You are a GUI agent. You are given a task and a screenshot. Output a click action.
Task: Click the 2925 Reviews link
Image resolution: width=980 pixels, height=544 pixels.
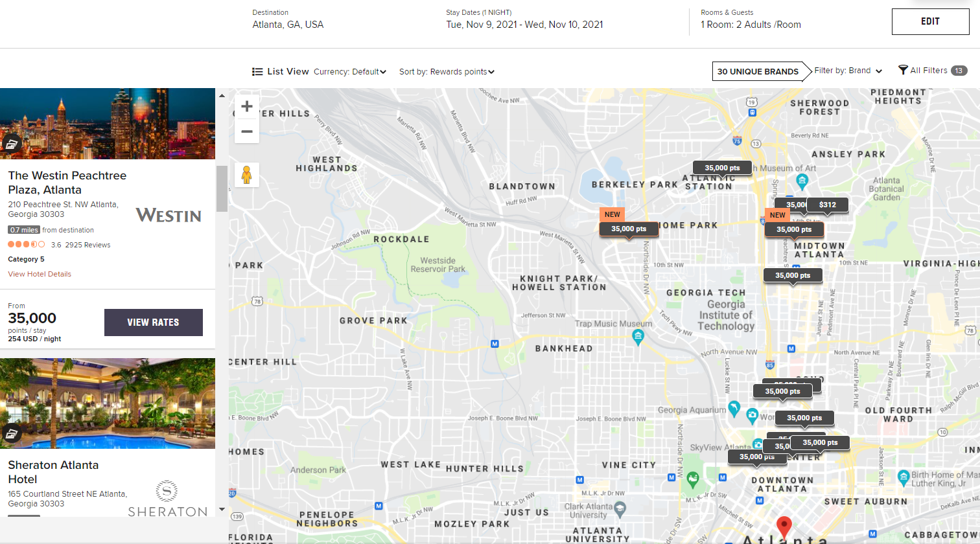[87, 245]
